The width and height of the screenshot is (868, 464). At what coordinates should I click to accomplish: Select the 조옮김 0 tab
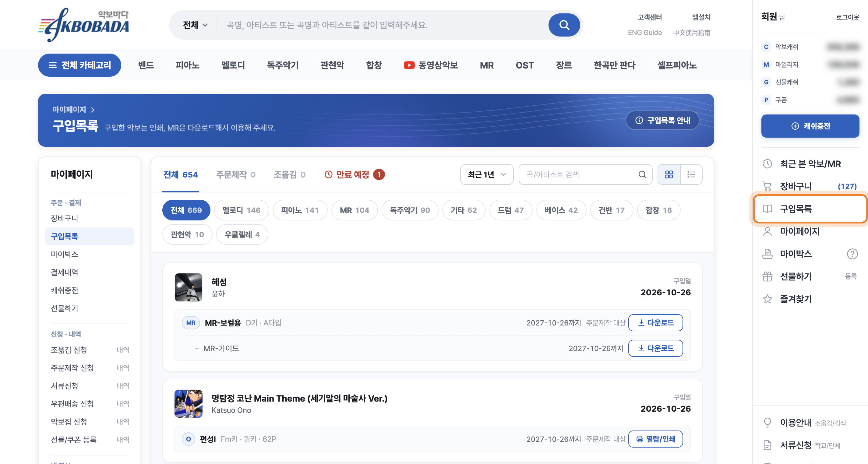[289, 174]
